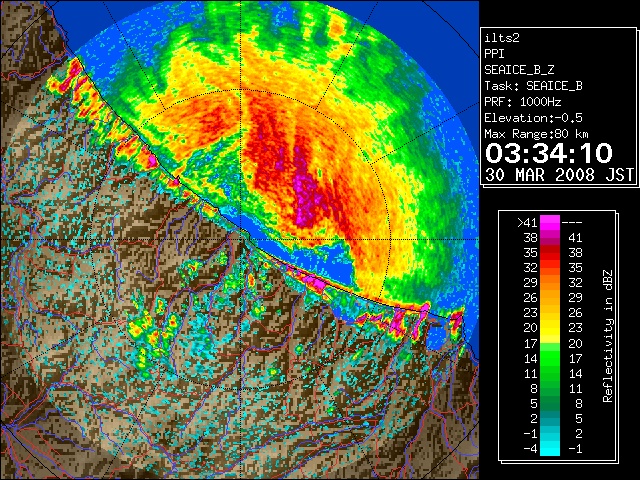Image resolution: width=640 pixels, height=480 pixels.
Task: Click '-1' right of the color bar
Action: (575, 448)
